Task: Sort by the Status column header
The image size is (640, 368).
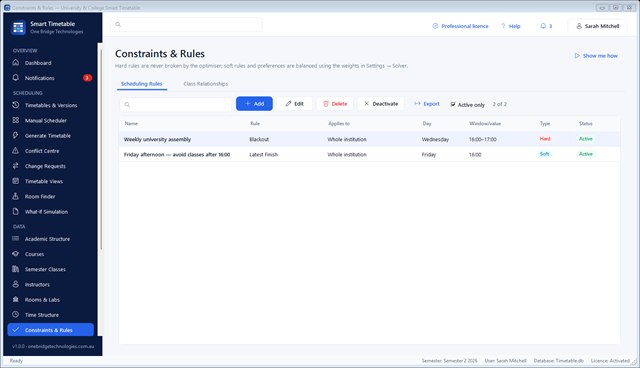Action: click(x=585, y=123)
